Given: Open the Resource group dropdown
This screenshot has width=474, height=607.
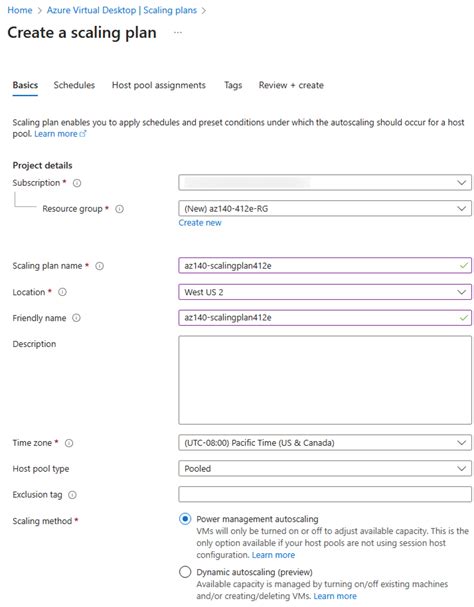Looking at the screenshot, I should pos(325,208).
